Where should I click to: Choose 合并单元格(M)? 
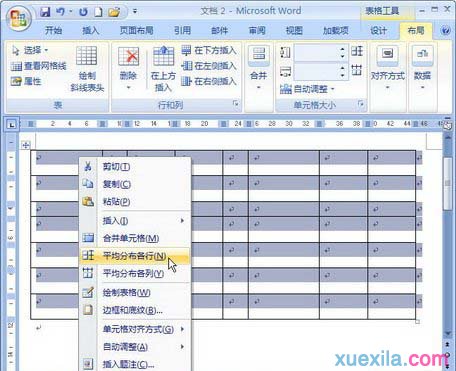pos(135,238)
